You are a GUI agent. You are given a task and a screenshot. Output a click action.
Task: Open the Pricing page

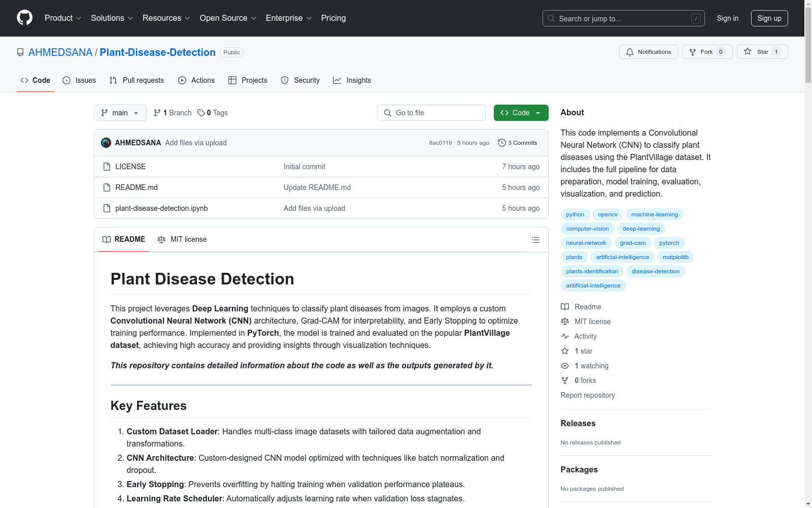point(333,18)
